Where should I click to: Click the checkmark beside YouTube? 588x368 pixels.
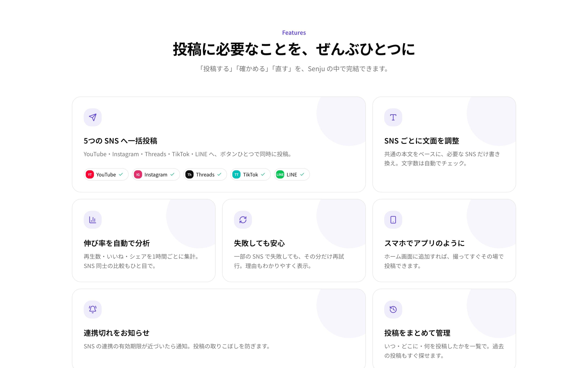(121, 174)
